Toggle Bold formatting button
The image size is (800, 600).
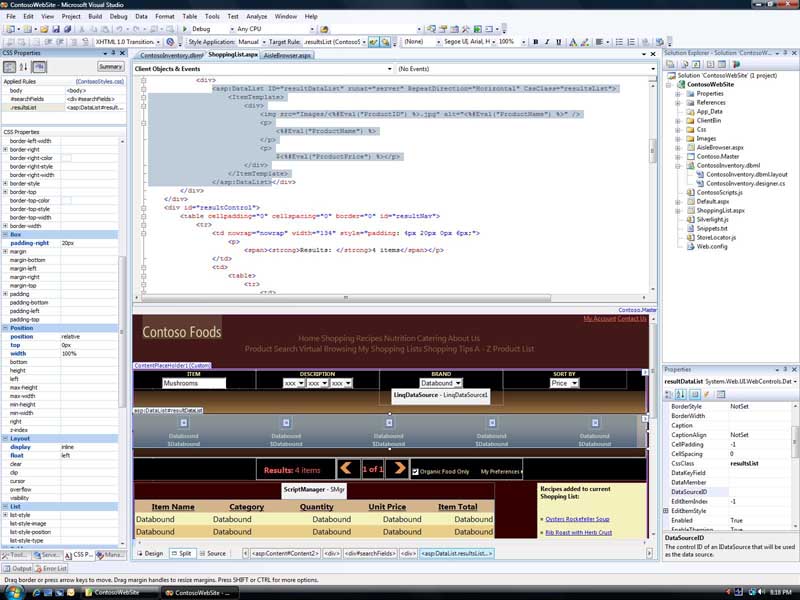point(535,42)
